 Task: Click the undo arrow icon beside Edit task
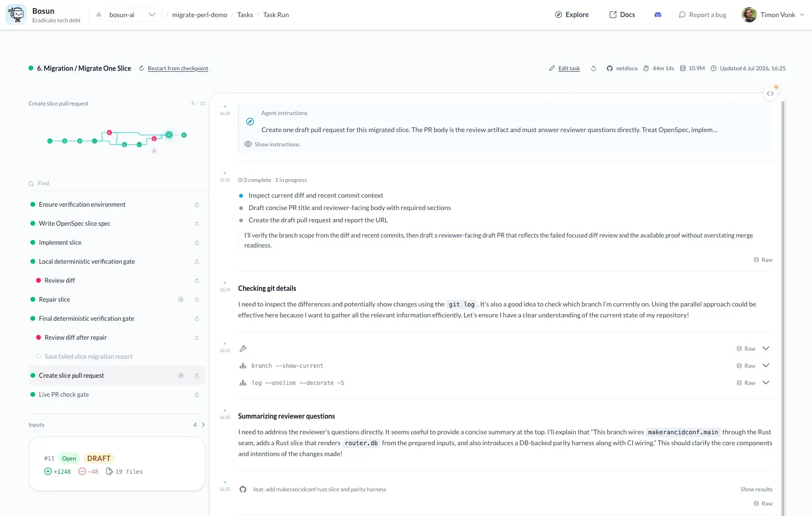click(x=593, y=68)
